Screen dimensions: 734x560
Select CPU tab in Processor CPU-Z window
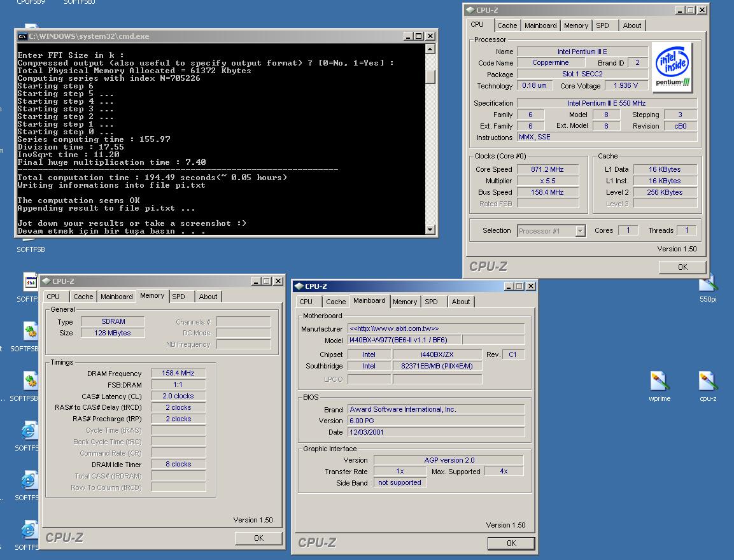point(477,24)
